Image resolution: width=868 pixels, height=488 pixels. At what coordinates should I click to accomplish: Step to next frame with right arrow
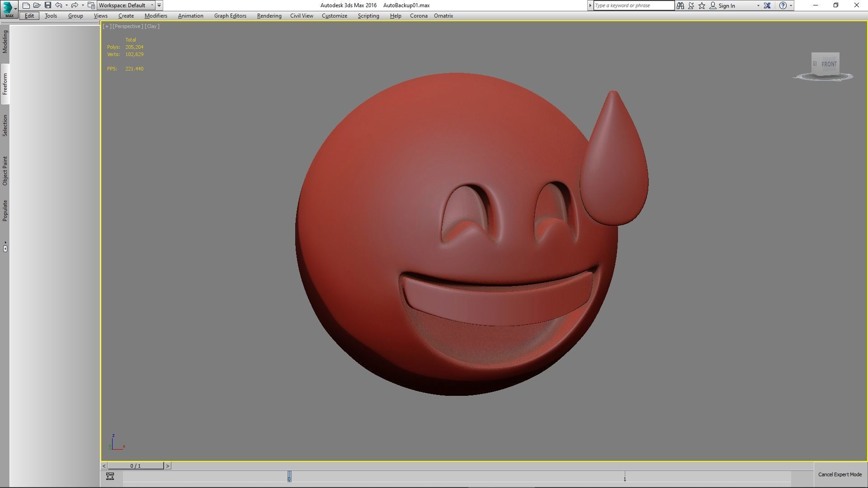(168, 466)
